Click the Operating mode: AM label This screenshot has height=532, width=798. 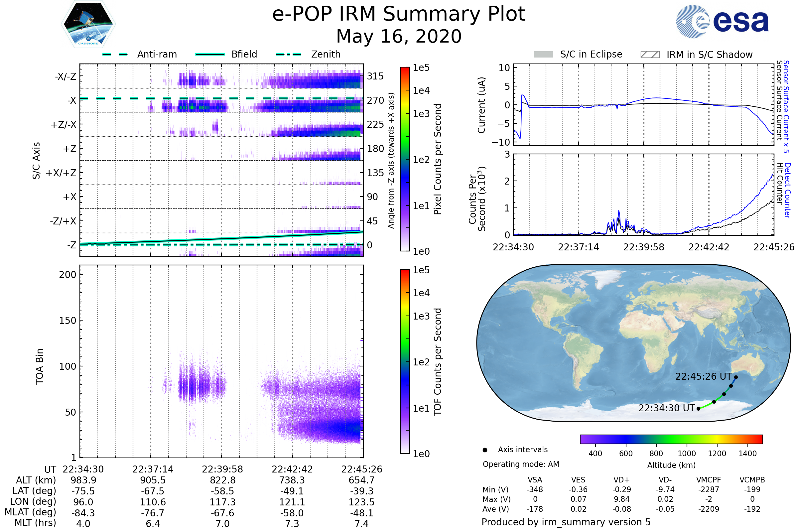click(x=521, y=464)
